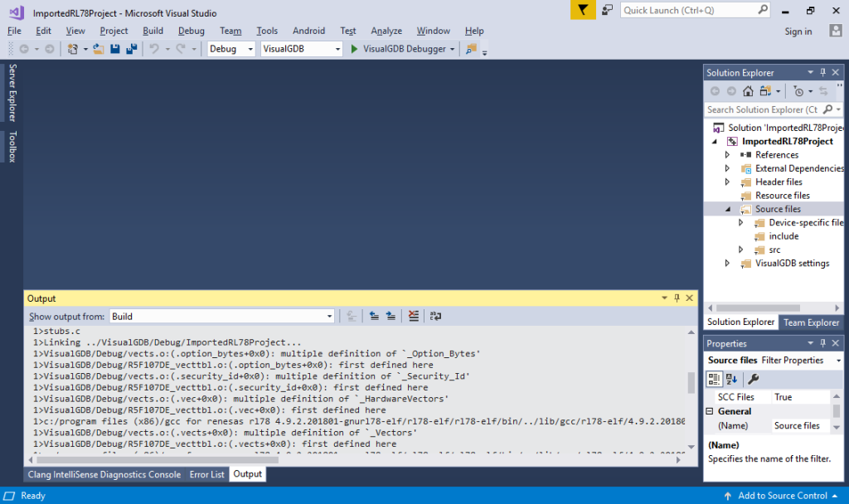The width and height of the screenshot is (849, 504).
Task: Click Clear All in the Output window
Action: (413, 316)
